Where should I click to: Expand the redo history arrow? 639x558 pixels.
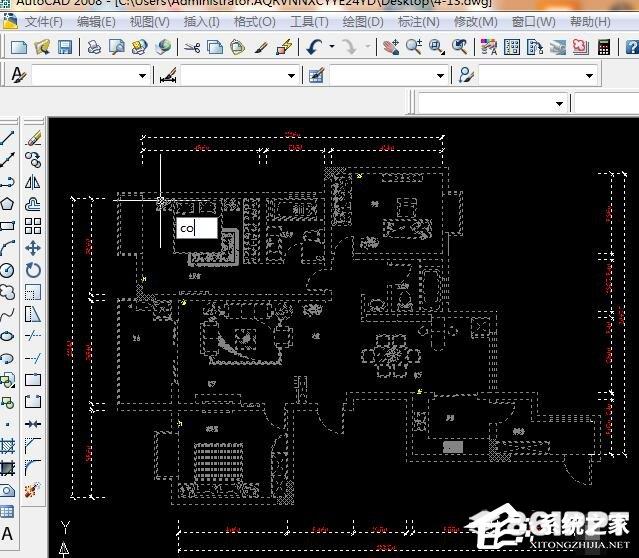(368, 47)
